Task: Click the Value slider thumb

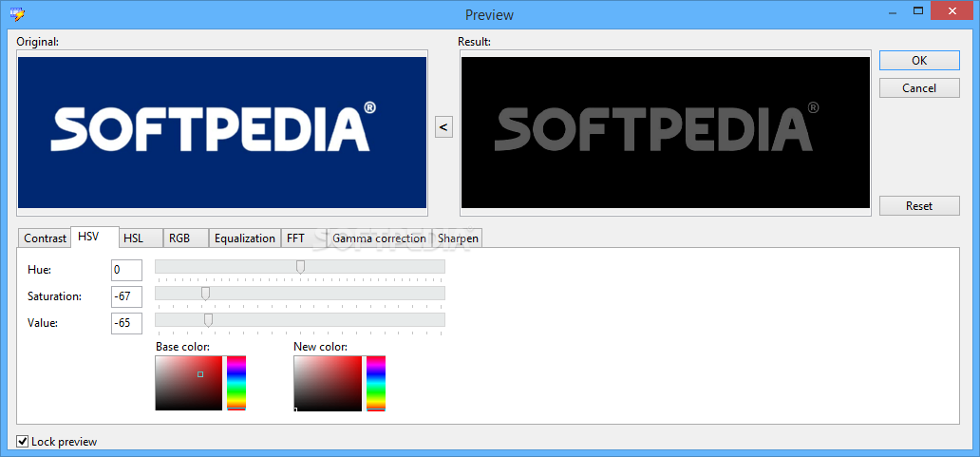Action: pos(208,320)
